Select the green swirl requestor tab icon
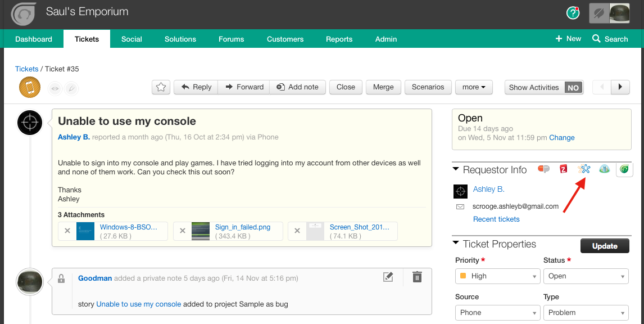This screenshot has width=644, height=324. tap(624, 169)
